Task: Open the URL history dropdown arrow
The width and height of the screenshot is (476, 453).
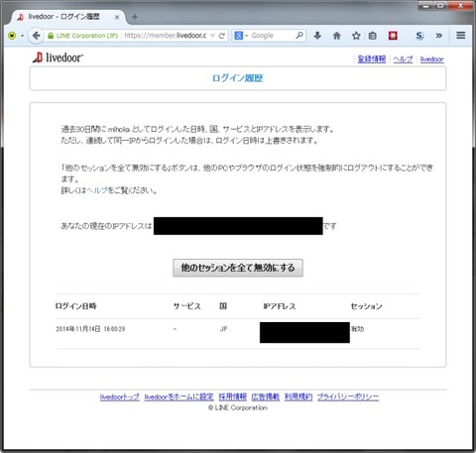Action: (x=212, y=36)
